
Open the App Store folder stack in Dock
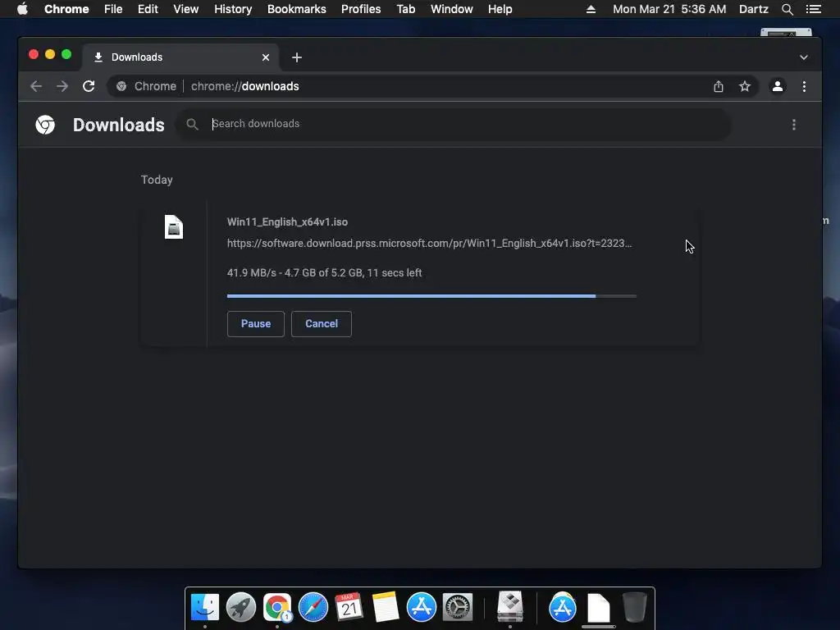pos(563,608)
